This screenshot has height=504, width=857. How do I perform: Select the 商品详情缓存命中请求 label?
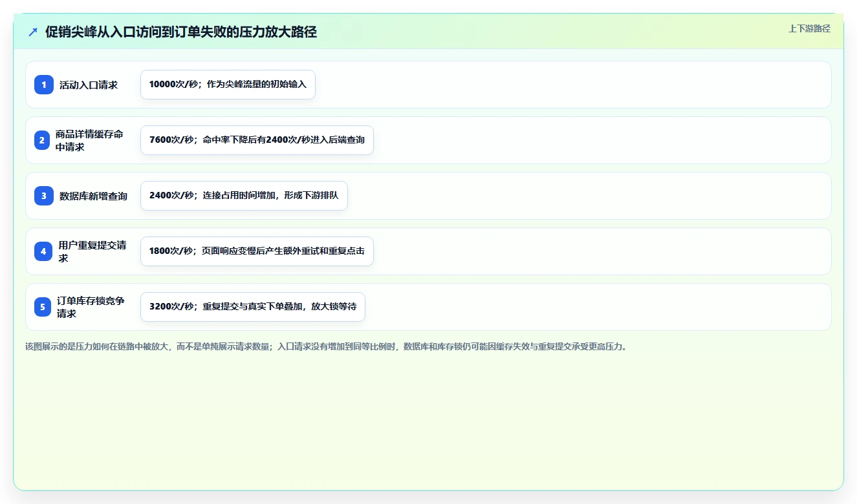[89, 140]
